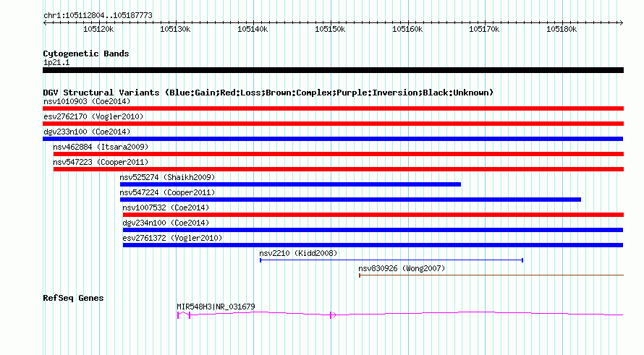Click the blue bar of nsv525274

point(290,184)
